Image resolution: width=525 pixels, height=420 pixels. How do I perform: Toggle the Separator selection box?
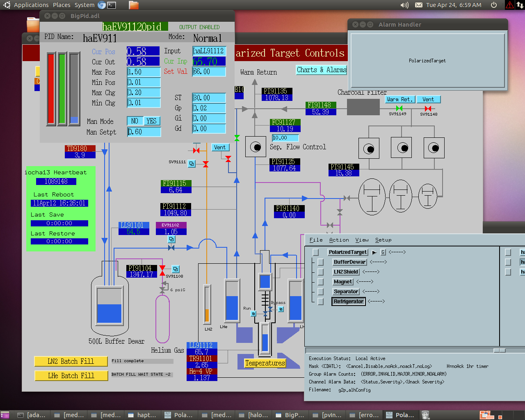pyautogui.click(x=321, y=292)
